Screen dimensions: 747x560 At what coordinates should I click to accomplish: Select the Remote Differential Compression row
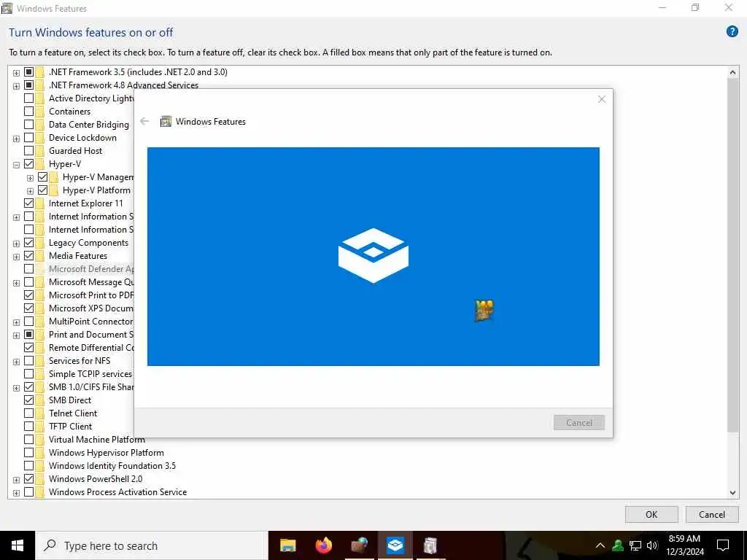pyautogui.click(x=91, y=348)
